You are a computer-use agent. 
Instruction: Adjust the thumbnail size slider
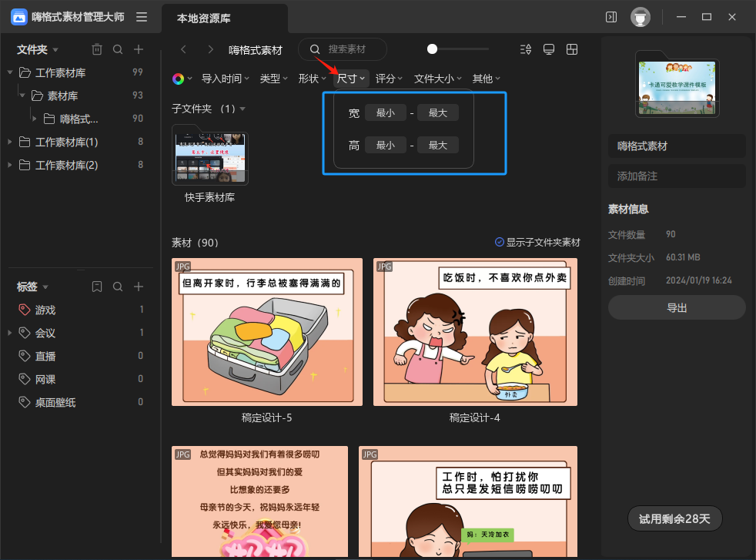(x=433, y=49)
